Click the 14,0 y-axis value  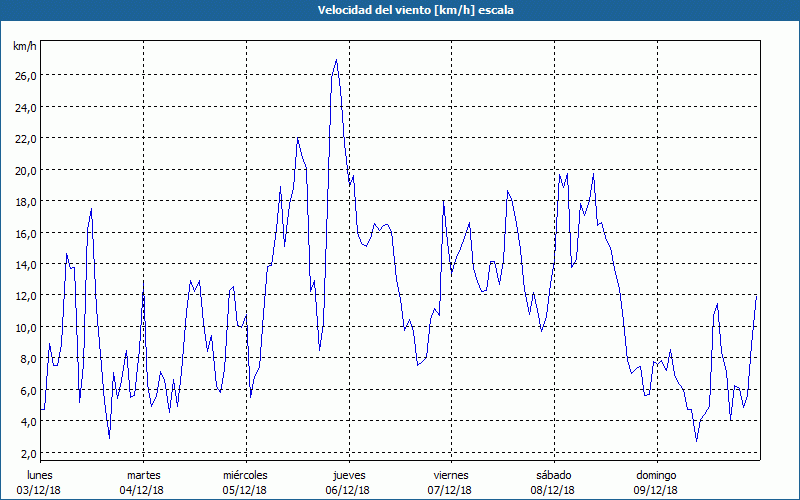25,264
